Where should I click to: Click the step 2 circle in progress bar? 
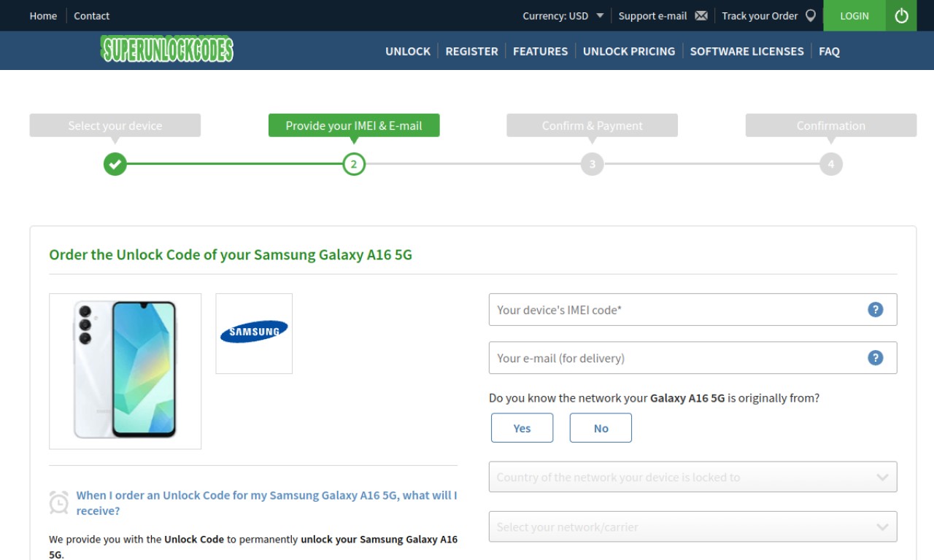tap(354, 164)
